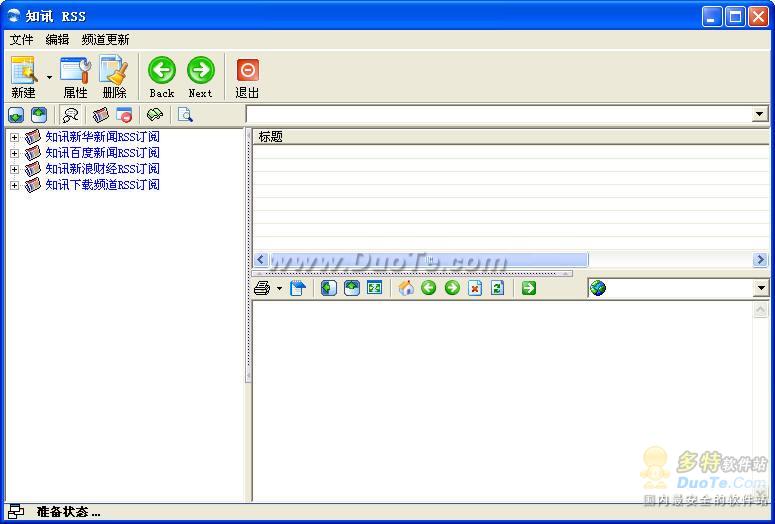Select 知讯新浪财经RSS订阅 feed
Image resolution: width=775 pixels, height=524 pixels.
102,169
